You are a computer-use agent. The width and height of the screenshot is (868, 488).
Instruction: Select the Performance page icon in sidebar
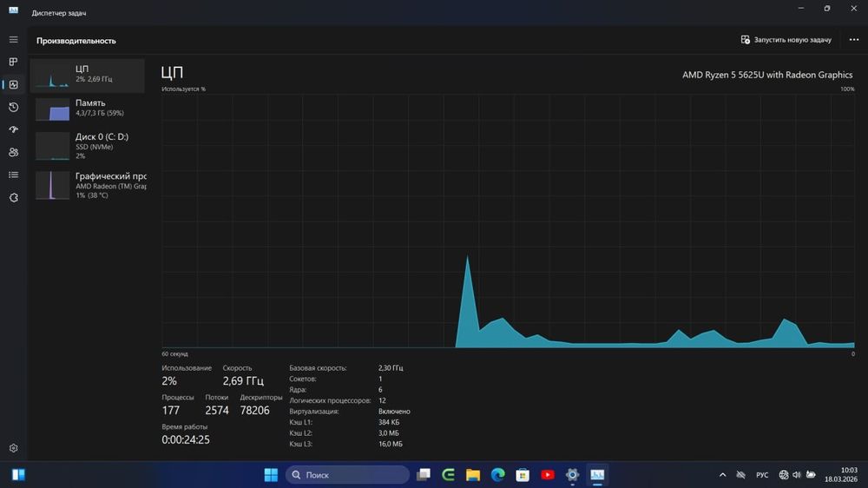(x=13, y=85)
